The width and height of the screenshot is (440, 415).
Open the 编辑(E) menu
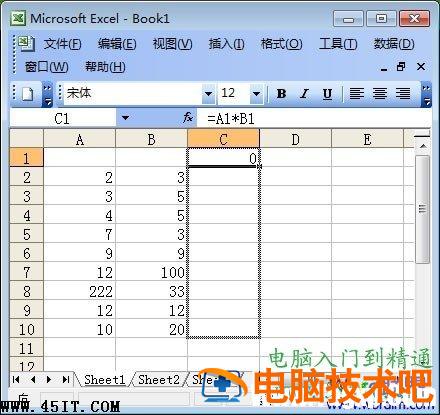[x=117, y=44]
